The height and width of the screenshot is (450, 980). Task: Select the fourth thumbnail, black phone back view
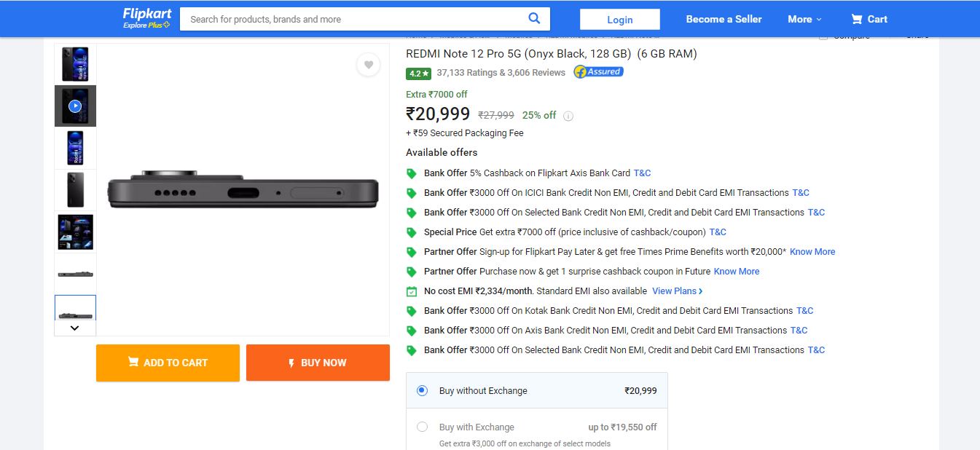[75, 190]
